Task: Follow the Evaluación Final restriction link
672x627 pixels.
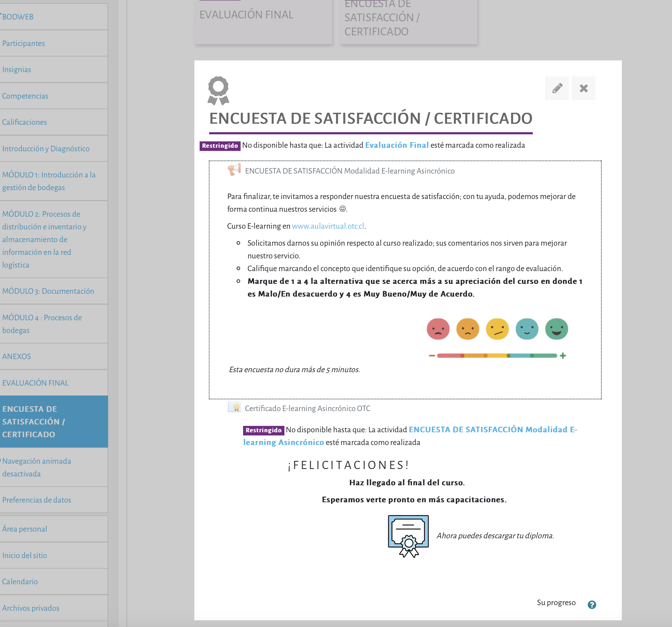Action: (x=397, y=145)
